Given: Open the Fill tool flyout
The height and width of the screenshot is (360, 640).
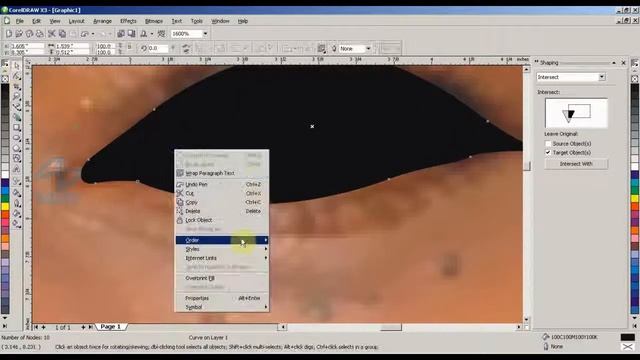Looking at the screenshot, I should pos(17,213).
